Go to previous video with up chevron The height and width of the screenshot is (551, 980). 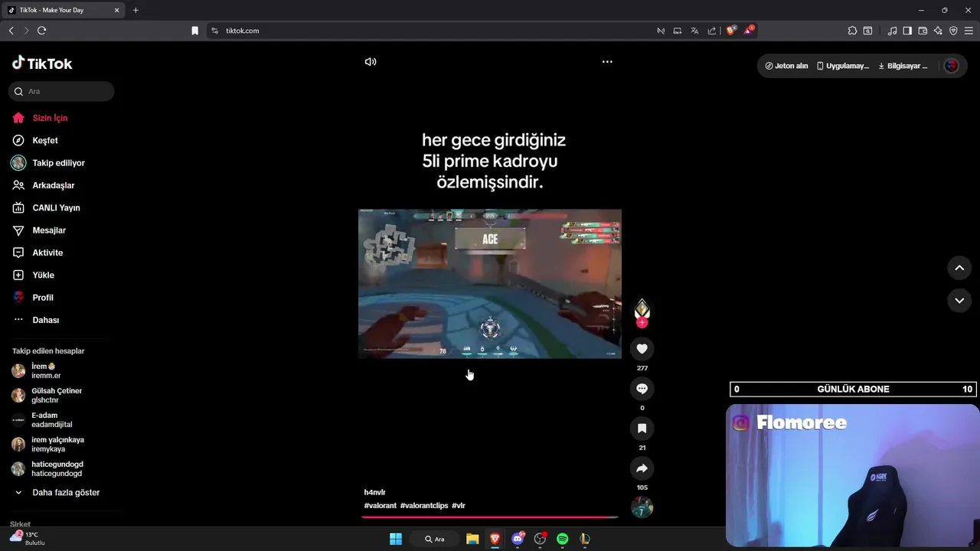959,268
